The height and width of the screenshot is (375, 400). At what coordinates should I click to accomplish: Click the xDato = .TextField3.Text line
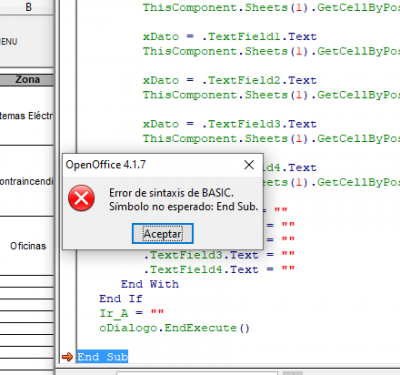coord(230,124)
